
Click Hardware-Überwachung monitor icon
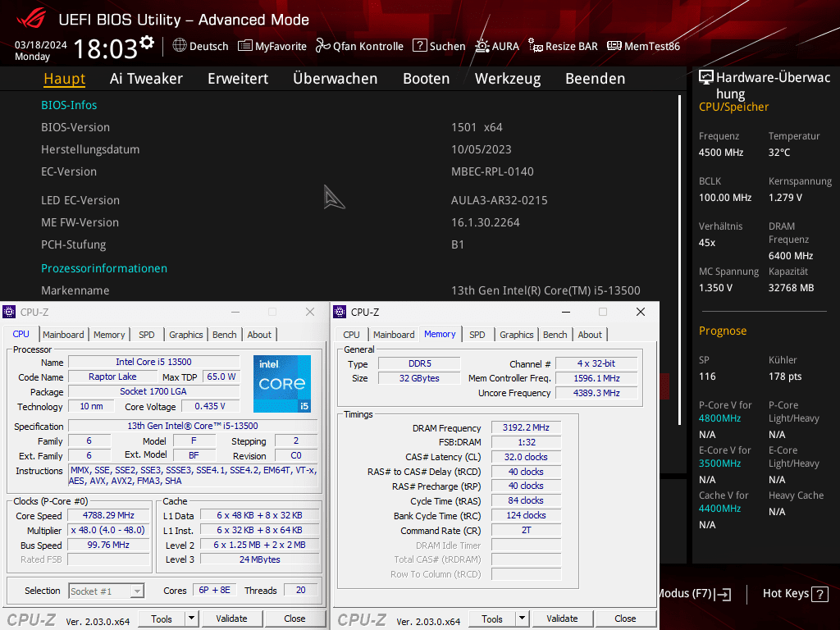tap(706, 77)
